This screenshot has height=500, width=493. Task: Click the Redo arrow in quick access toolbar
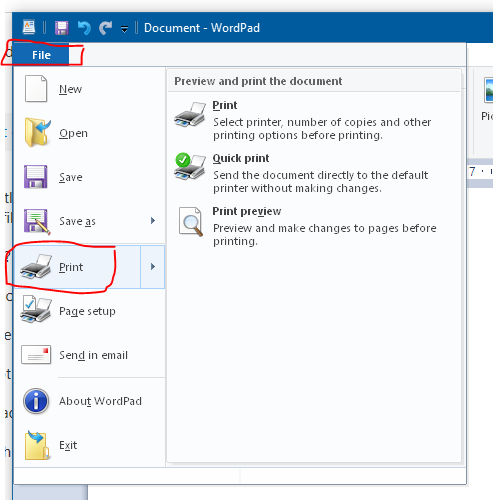click(x=106, y=28)
